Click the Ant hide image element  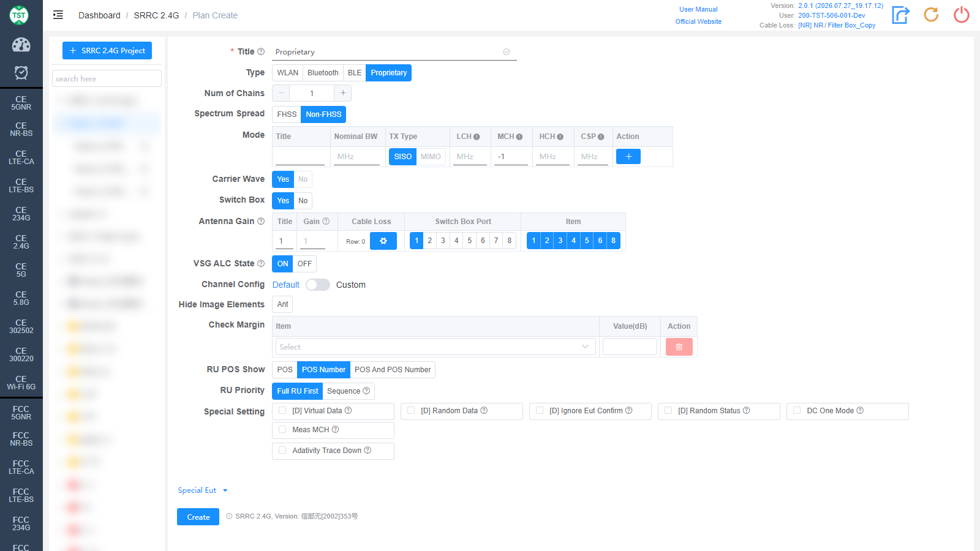click(x=282, y=304)
